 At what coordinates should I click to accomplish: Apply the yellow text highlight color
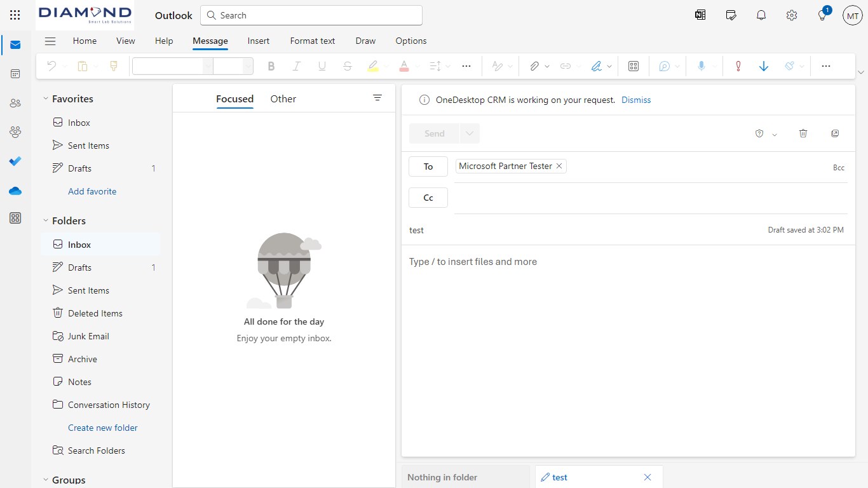372,66
